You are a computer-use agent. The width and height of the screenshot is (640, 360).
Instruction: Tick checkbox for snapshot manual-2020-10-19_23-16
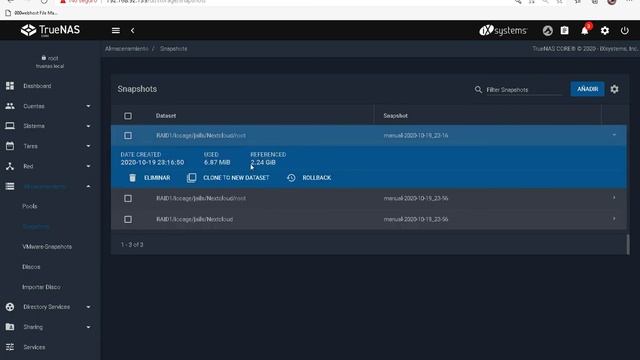click(128, 136)
